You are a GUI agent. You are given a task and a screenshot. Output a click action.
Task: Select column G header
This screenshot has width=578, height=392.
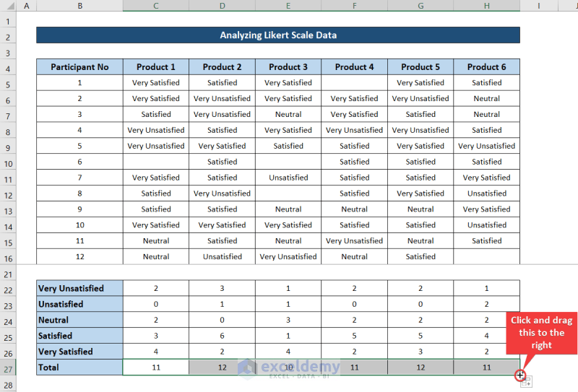click(x=420, y=6)
